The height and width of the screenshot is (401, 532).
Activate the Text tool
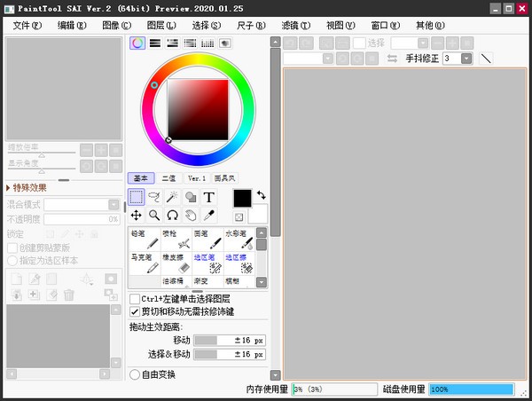pyautogui.click(x=209, y=197)
